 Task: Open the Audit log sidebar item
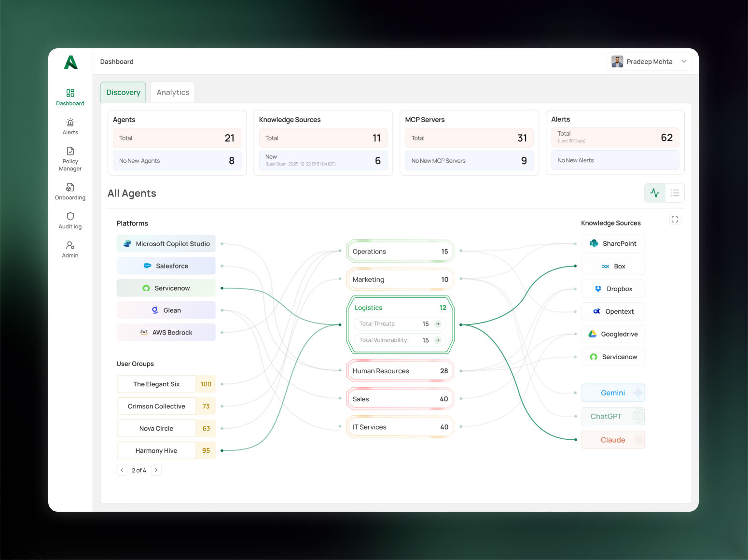click(x=70, y=221)
